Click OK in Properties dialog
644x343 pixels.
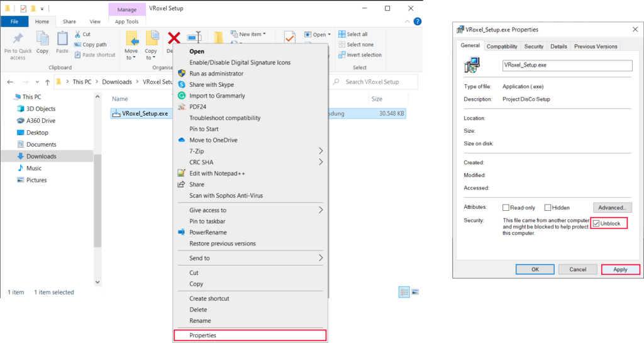535,269
